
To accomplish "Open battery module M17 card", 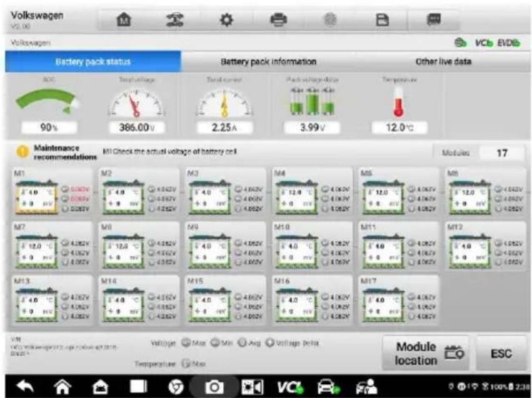I will [399, 301].
